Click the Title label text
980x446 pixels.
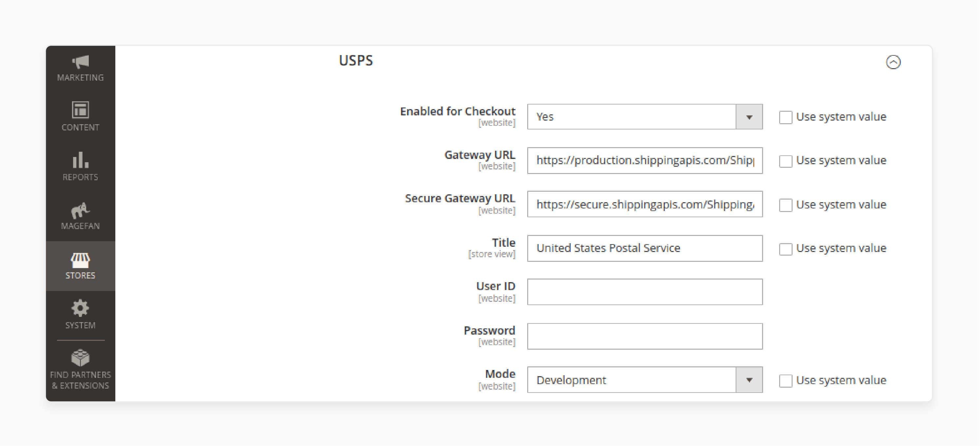[x=504, y=242]
